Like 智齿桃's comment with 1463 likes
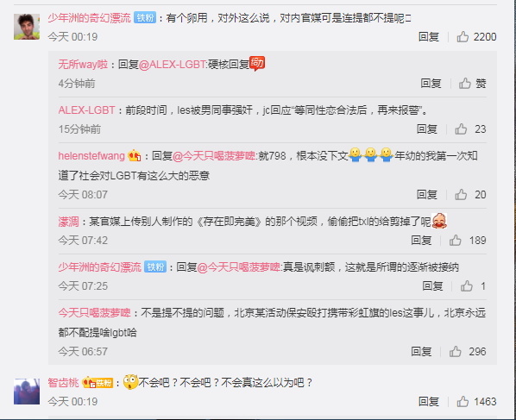 click(x=463, y=401)
